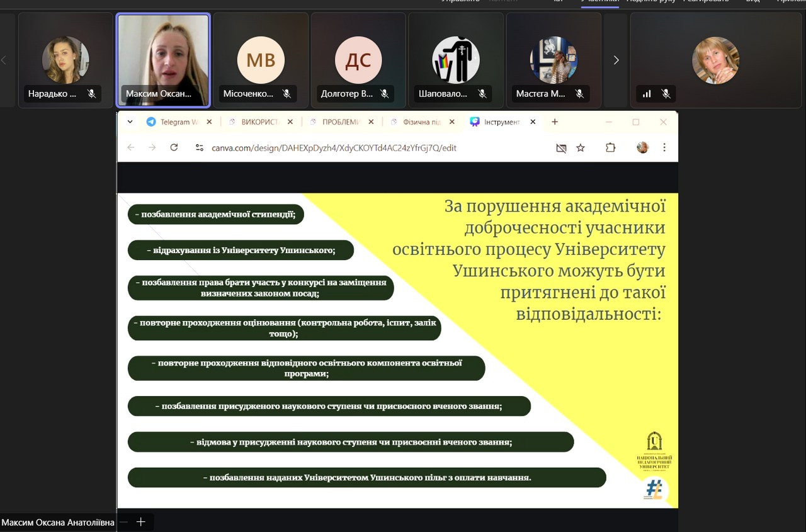806x532 pixels.
Task: Close the Інструмент tab
Action: [x=533, y=122]
